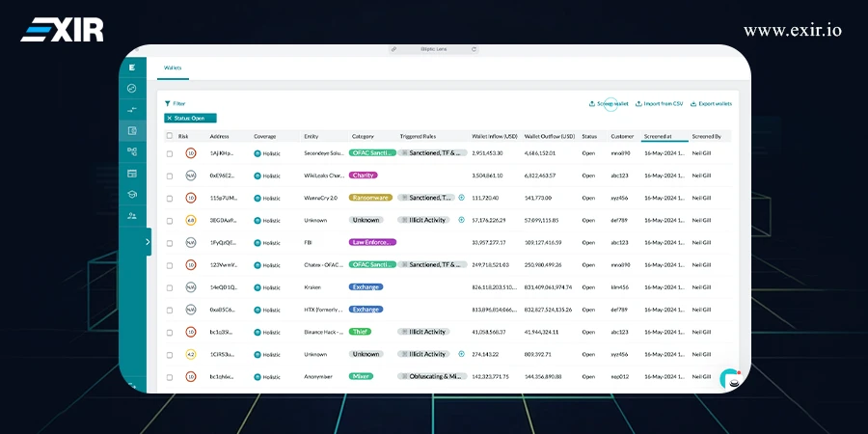
Task: Sort by Category column header
Action: [363, 136]
